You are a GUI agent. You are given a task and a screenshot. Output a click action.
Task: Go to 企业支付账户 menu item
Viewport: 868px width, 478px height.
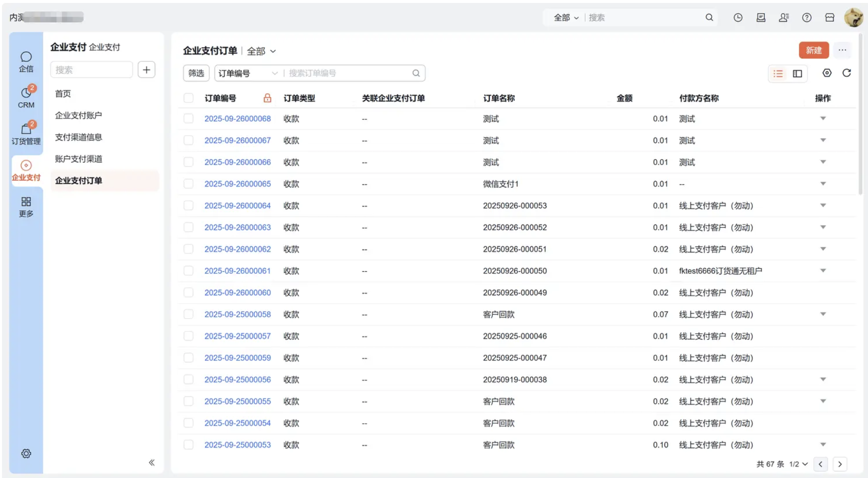[x=78, y=115]
